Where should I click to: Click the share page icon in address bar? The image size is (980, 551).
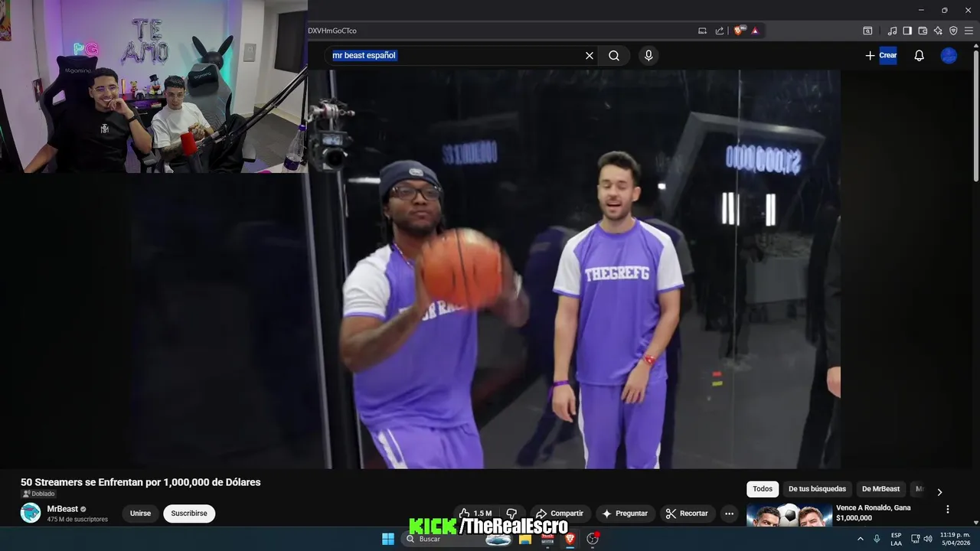(x=720, y=31)
